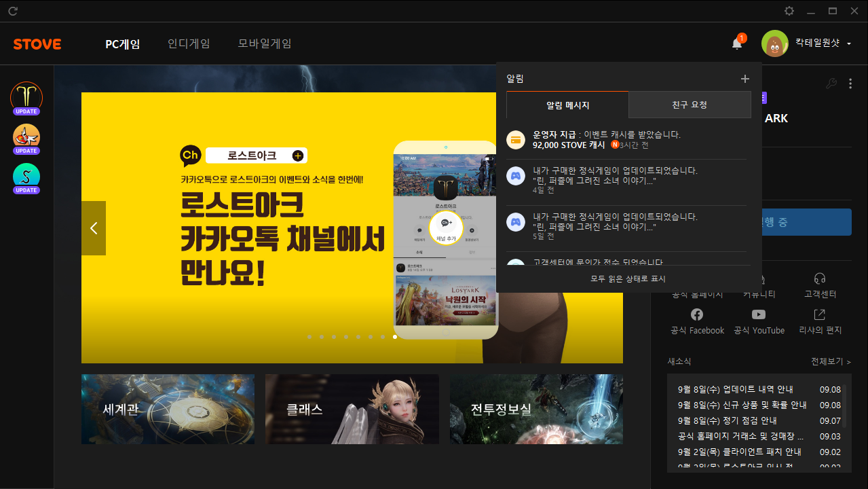
Task: Open the official Facebook page icon
Action: [697, 314]
